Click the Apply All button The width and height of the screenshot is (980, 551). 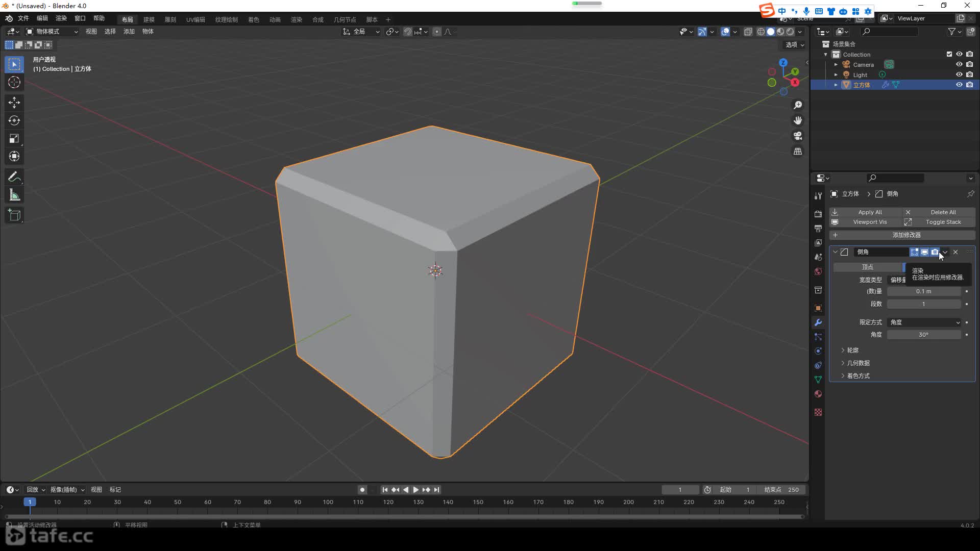coord(866,212)
